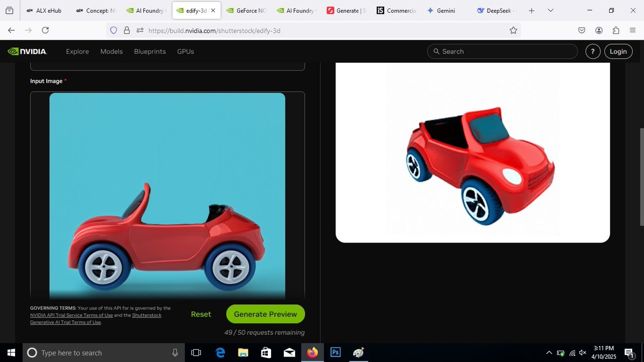Open the Mail app from the taskbar
The height and width of the screenshot is (362, 644).
click(x=289, y=352)
